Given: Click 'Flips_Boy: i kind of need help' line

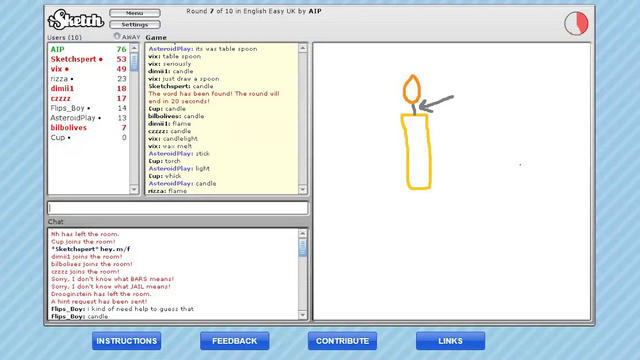Looking at the screenshot, I should pyautogui.click(x=122, y=309).
